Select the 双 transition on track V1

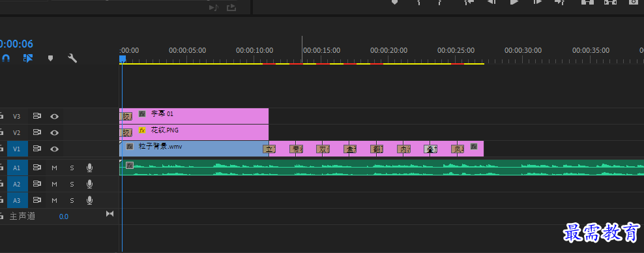click(323, 149)
